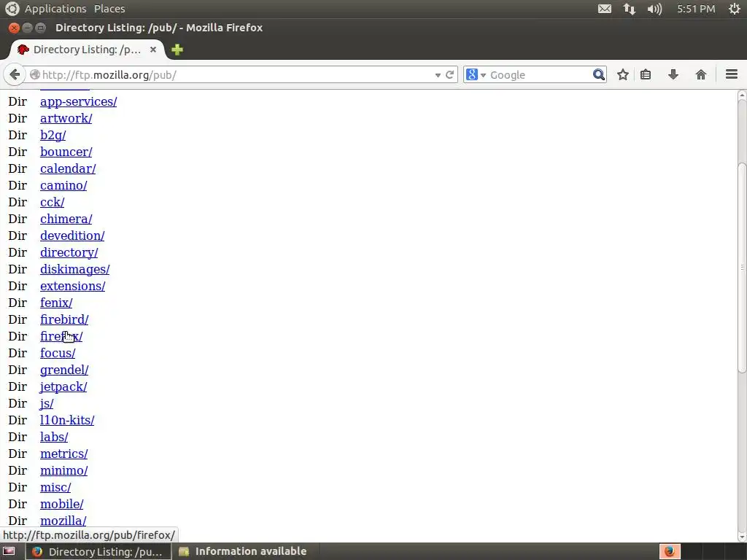Bookmark this page with the star icon
Screen dimensions: 747x560
pyautogui.click(x=623, y=75)
